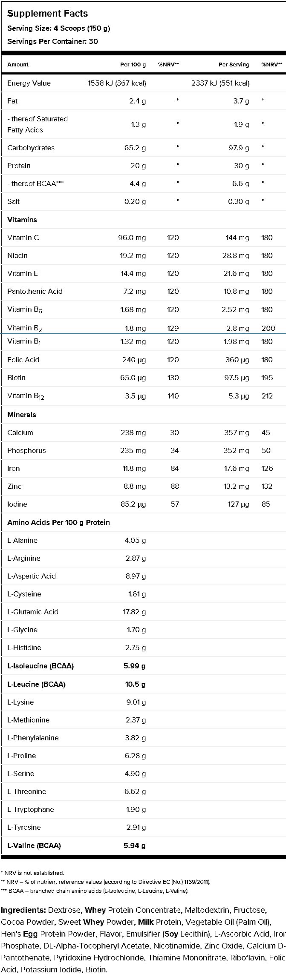Click the L-Valine (BCAA) 5.94 g value
This screenshot has width=286, height=980.
pyautogui.click(x=135, y=845)
